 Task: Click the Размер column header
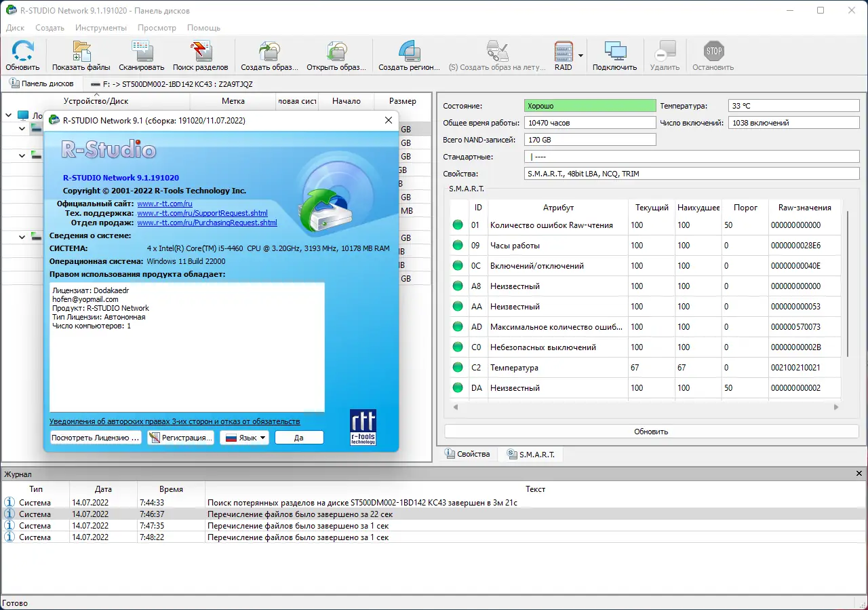tap(403, 101)
